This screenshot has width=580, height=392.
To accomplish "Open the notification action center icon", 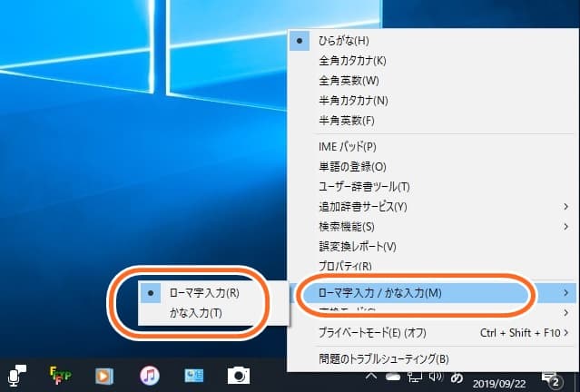I will coord(552,379).
